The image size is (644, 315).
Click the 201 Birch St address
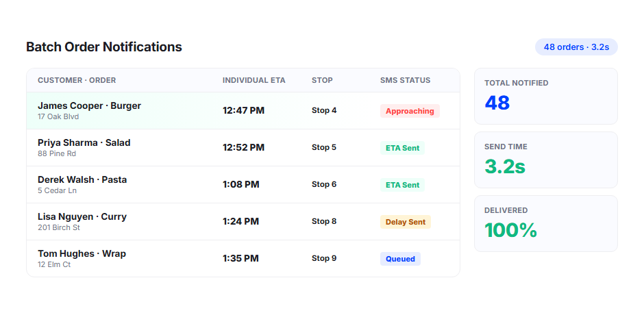59,227
